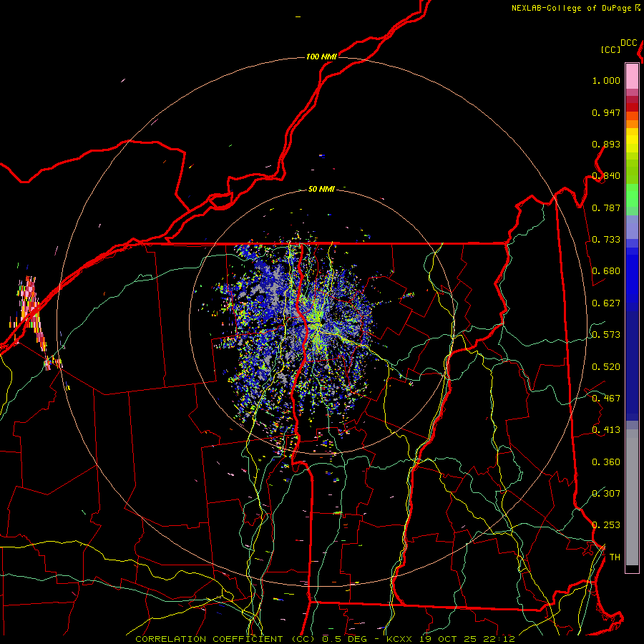Click the 0.733 color scale value
644x644 pixels.
click(x=606, y=240)
